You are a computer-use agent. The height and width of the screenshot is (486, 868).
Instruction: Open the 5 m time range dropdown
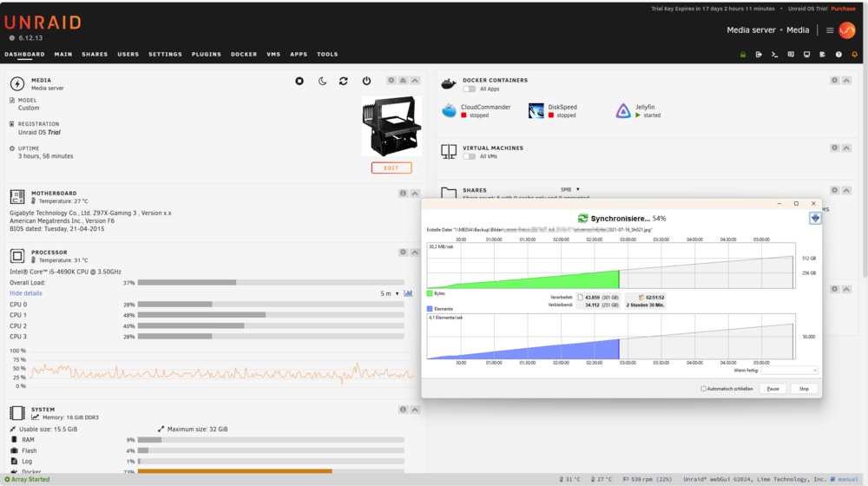pos(390,293)
